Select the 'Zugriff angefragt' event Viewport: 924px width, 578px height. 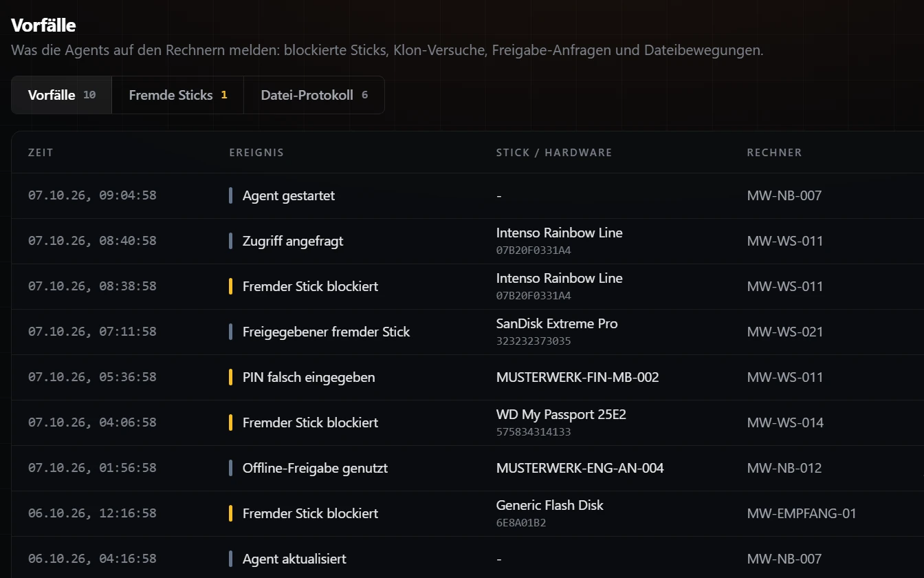[293, 241]
